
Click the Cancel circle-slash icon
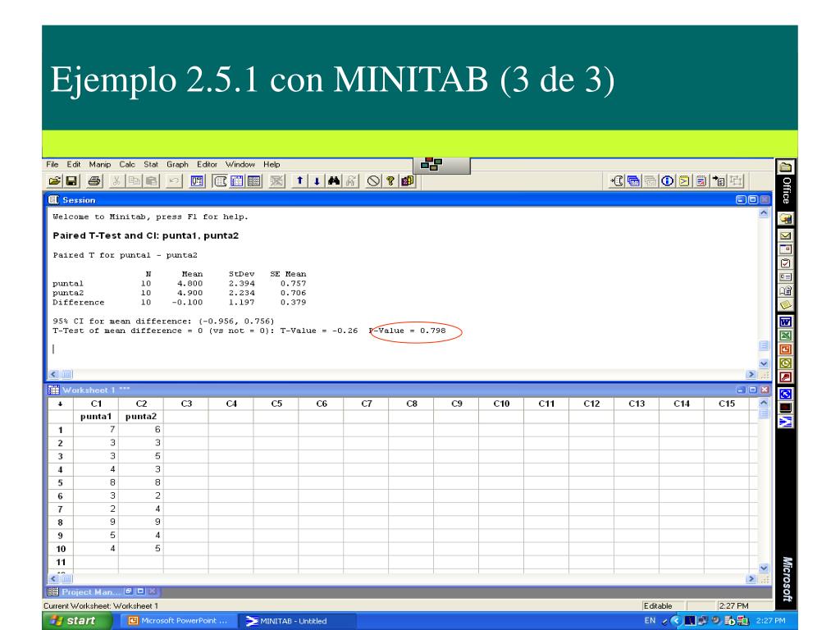373,181
